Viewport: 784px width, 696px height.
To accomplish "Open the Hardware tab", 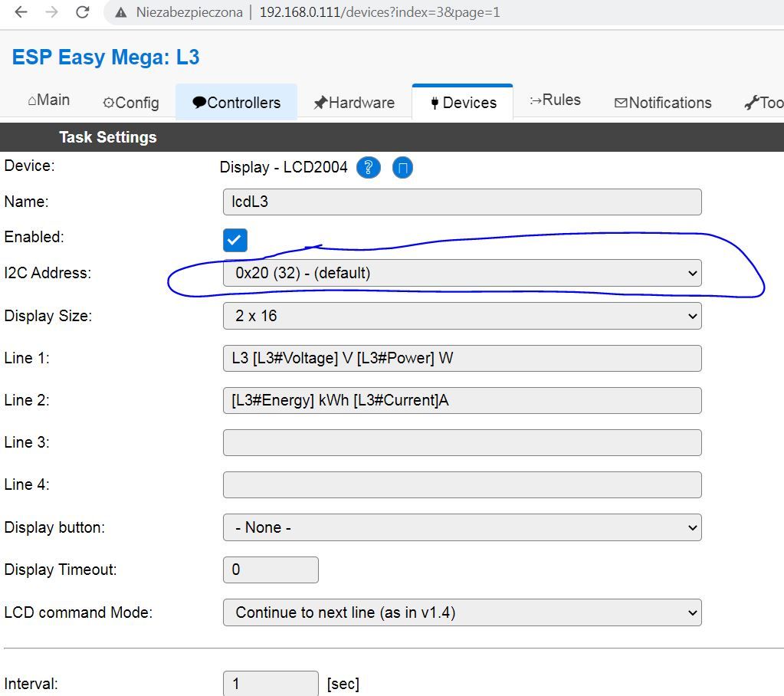I will click(354, 103).
